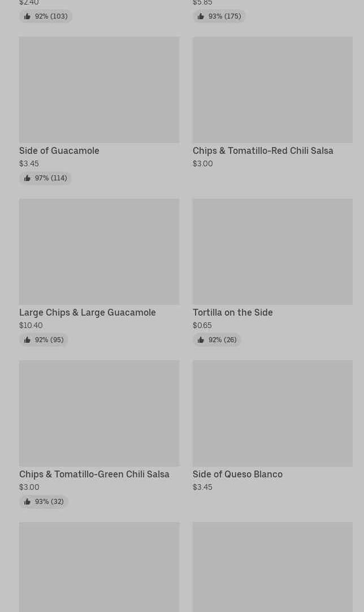Click the Tomatillo-Red Chili Salsa photo

pyautogui.click(x=272, y=89)
